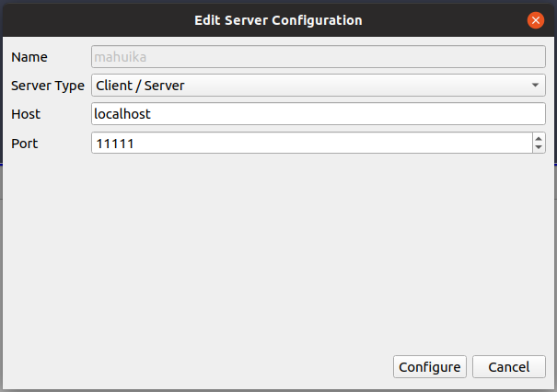Place cursor on the '11111' port value
Screen dimensions: 557x392
[115, 143]
